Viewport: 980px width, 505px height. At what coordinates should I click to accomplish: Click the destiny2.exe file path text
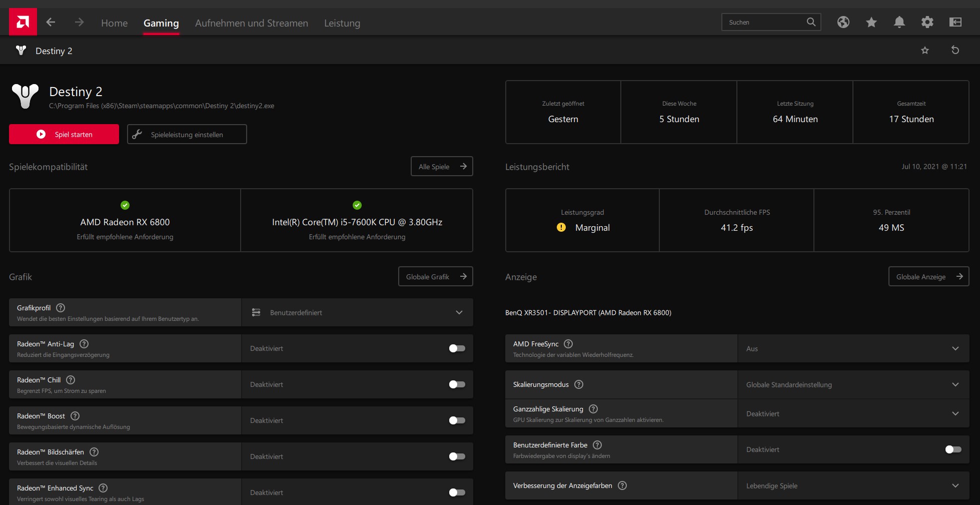(162, 106)
